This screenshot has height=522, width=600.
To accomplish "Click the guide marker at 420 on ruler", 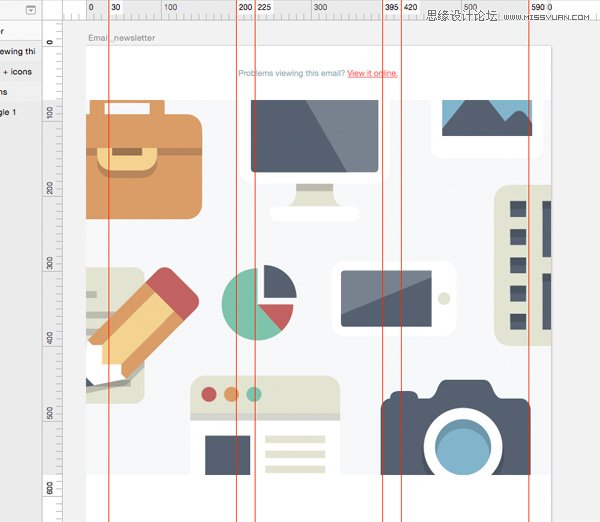I will pyautogui.click(x=410, y=7).
